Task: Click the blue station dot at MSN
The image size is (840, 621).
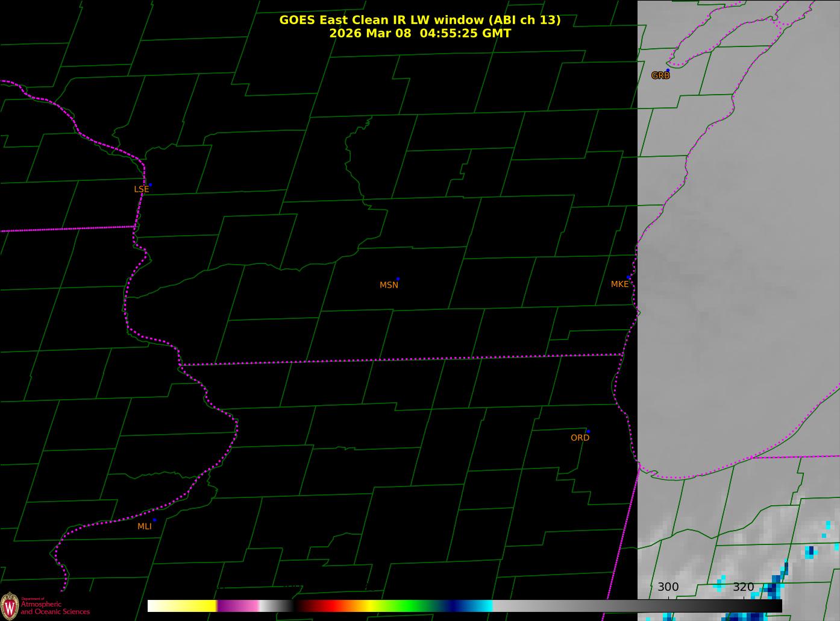Action: click(398, 279)
